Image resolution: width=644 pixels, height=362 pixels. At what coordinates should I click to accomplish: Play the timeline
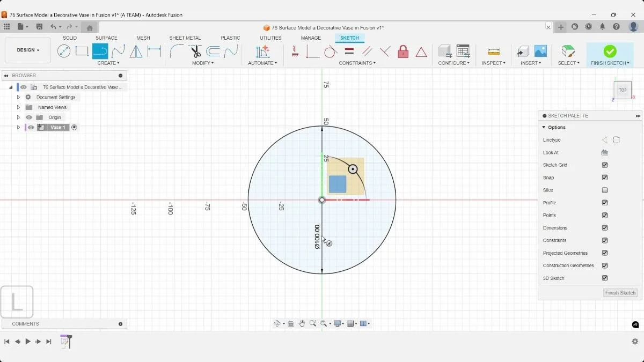click(28, 342)
